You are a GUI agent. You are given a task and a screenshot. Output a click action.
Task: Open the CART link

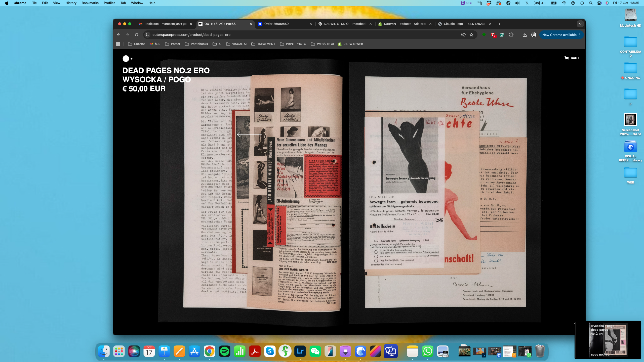(572, 58)
